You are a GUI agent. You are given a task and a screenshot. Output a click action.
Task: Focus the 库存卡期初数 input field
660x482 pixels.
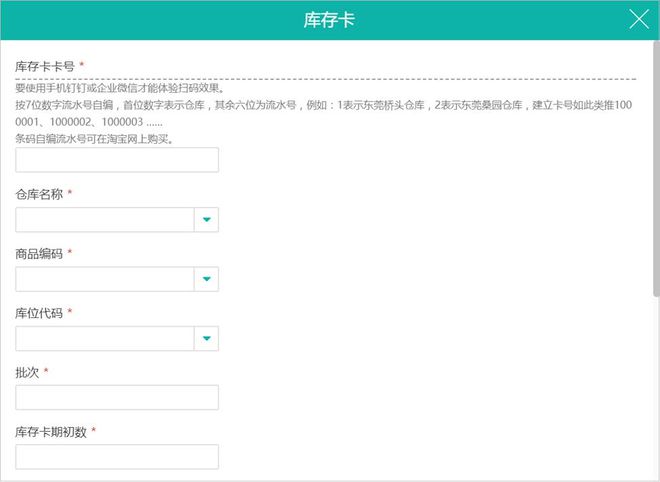pyautogui.click(x=117, y=457)
